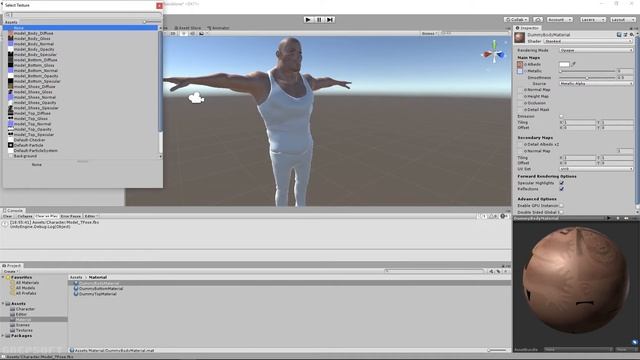The height and width of the screenshot is (360, 640).
Task: Switch to the Animator tab
Action: pos(219,28)
